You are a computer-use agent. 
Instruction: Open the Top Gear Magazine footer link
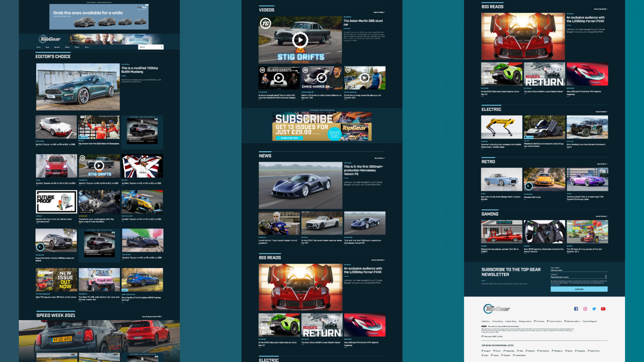click(x=590, y=321)
